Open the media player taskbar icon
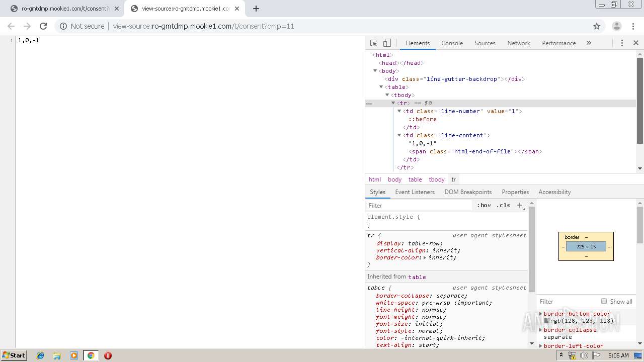The height and width of the screenshot is (362, 644). pos(74,355)
